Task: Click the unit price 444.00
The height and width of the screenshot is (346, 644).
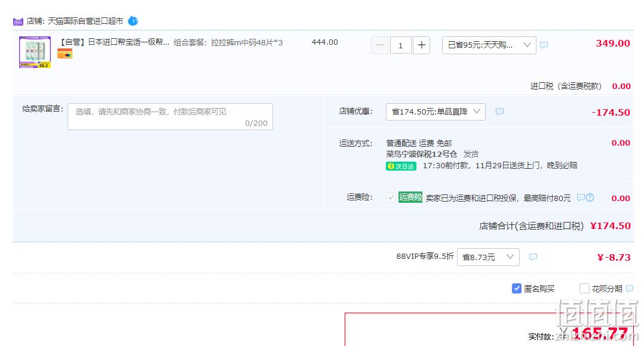Action: point(324,42)
